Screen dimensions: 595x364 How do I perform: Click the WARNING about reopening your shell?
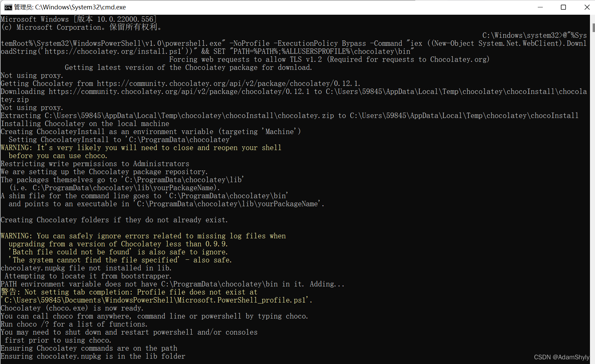coord(141,147)
